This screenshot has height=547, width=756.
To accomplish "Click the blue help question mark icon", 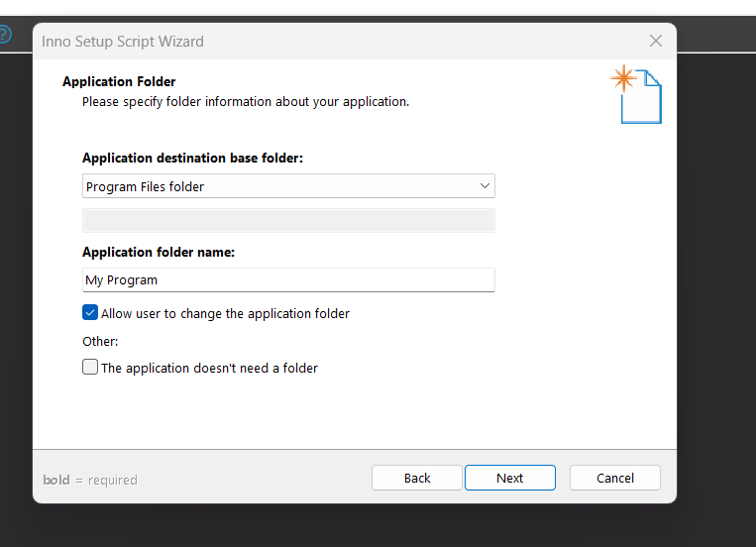I will point(5,36).
